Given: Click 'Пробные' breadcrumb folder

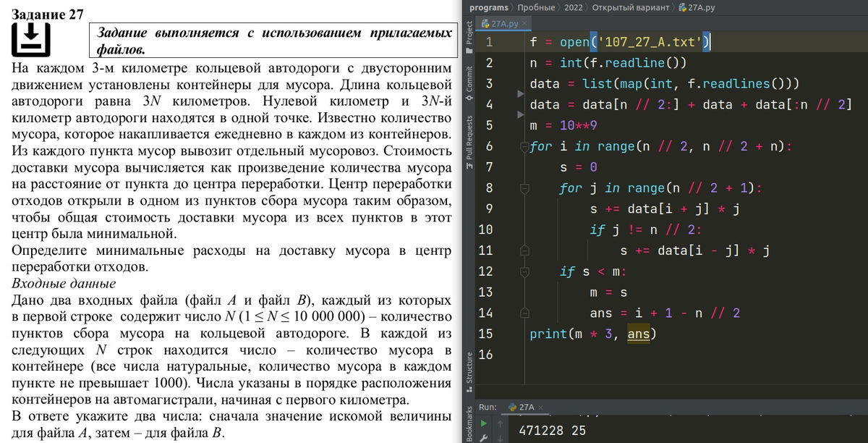Looking at the screenshot, I should click(x=536, y=7).
